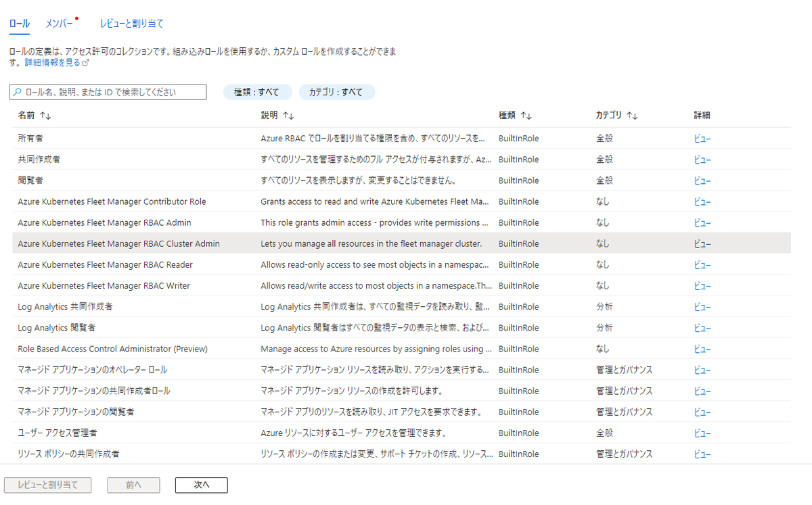Screen dimensions: 812x505
Task: Toggle sort order on the カテゴリ column
Action: [633, 115]
